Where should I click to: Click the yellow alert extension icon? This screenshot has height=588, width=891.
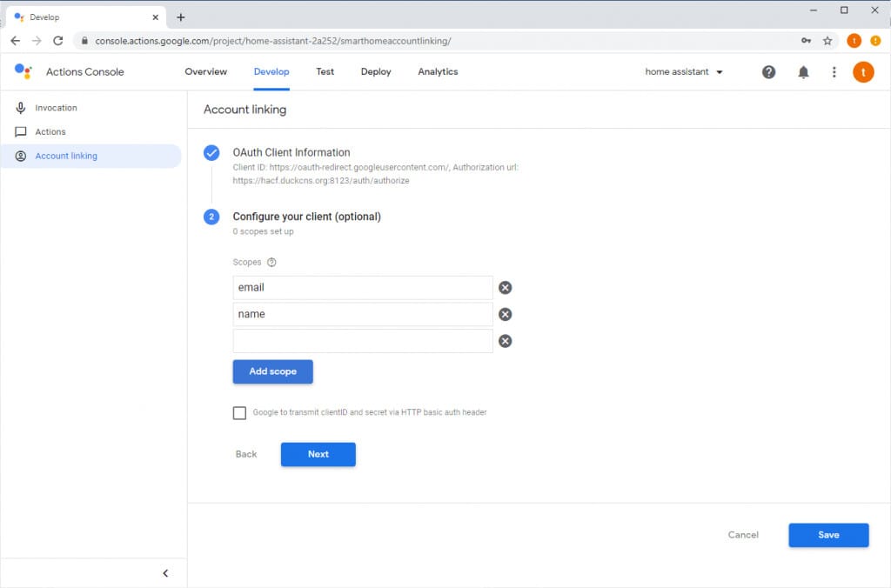pyautogui.click(x=875, y=41)
